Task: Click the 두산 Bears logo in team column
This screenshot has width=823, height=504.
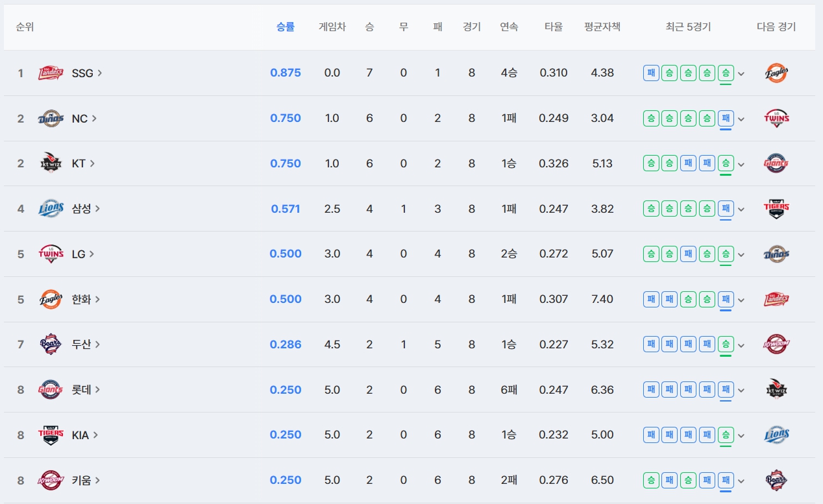Action: click(x=51, y=344)
